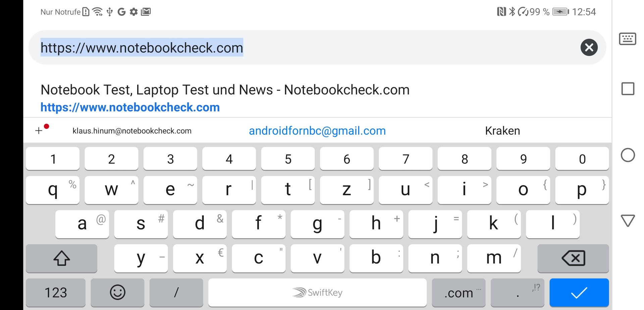Pick the Kraken word prediction

click(x=502, y=131)
